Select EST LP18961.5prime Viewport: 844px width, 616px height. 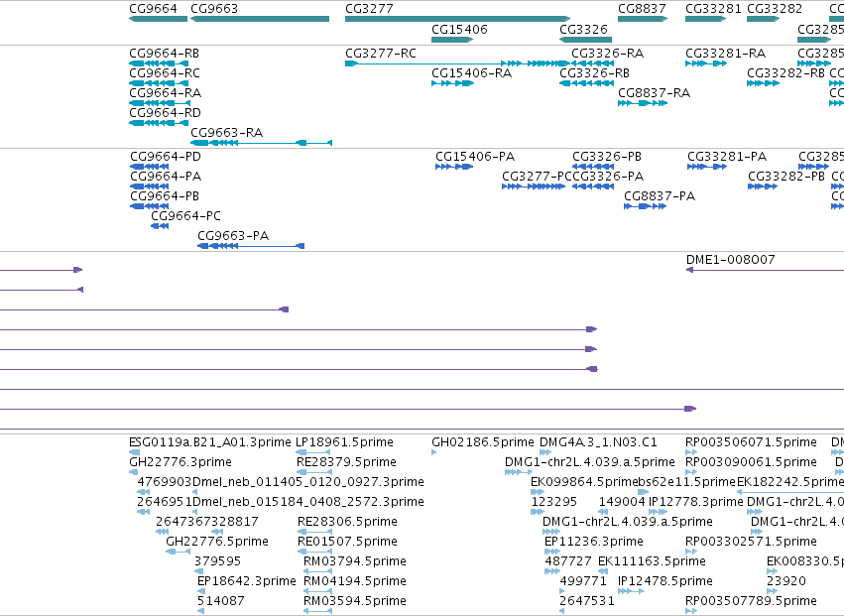tap(313, 452)
